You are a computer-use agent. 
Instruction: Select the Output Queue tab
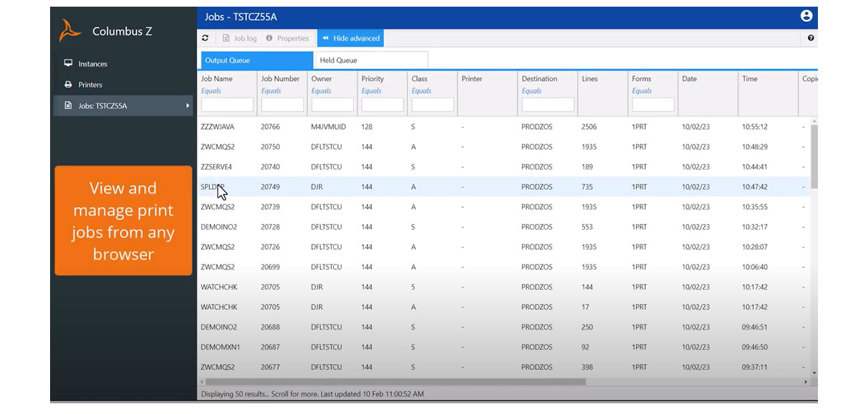click(227, 59)
